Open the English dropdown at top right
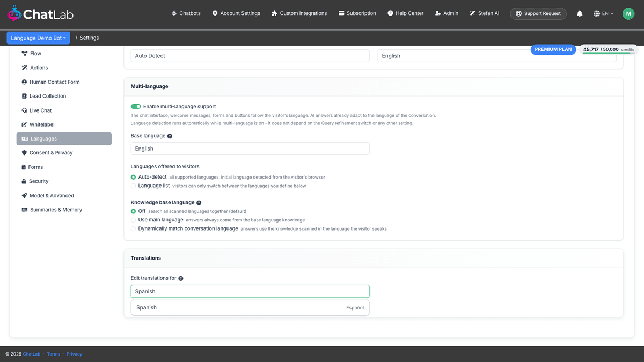644x362 pixels. pyautogui.click(x=497, y=56)
